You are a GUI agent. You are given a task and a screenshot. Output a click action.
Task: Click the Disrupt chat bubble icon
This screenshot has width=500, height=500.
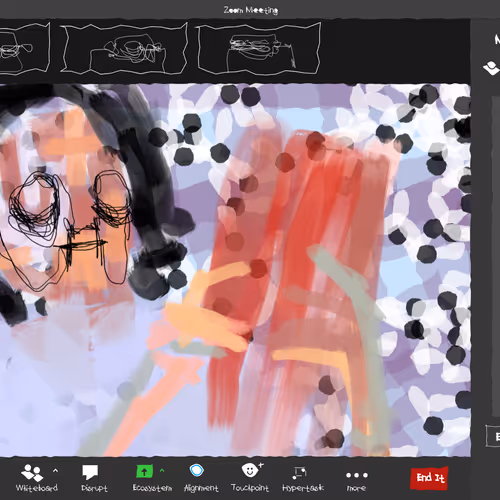90,472
